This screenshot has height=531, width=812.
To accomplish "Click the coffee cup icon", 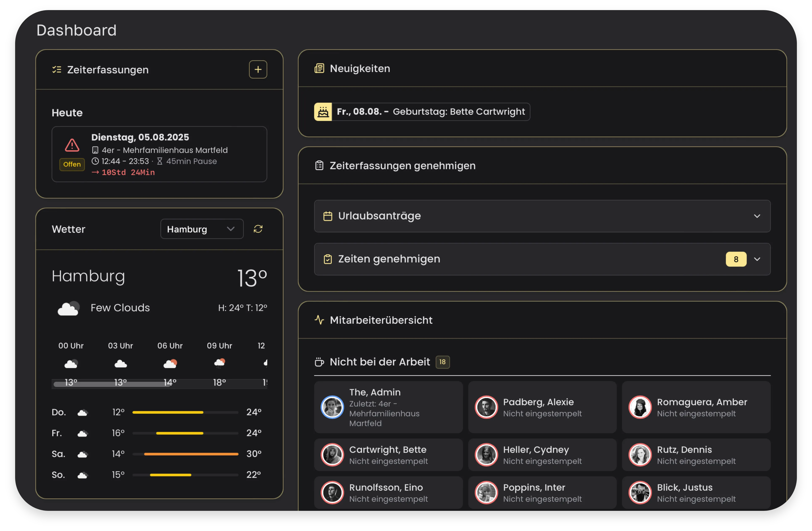I will point(319,362).
